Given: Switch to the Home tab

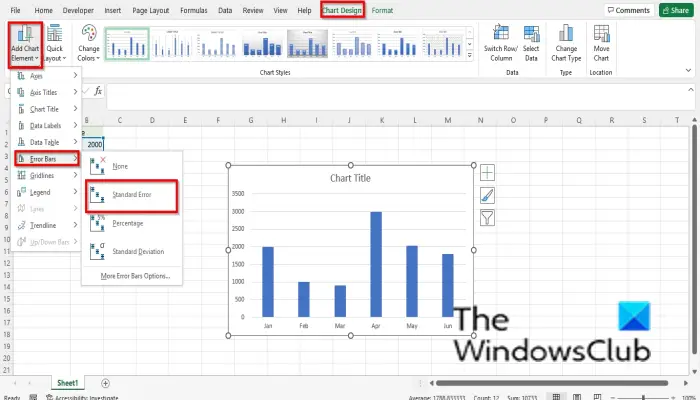Looking at the screenshot, I should [x=43, y=10].
